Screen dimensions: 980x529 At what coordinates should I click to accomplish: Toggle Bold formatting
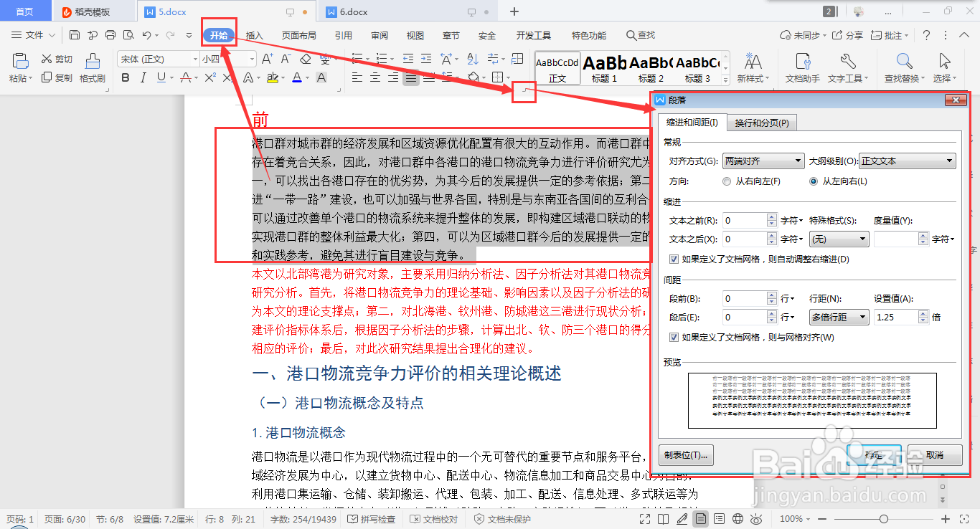126,77
